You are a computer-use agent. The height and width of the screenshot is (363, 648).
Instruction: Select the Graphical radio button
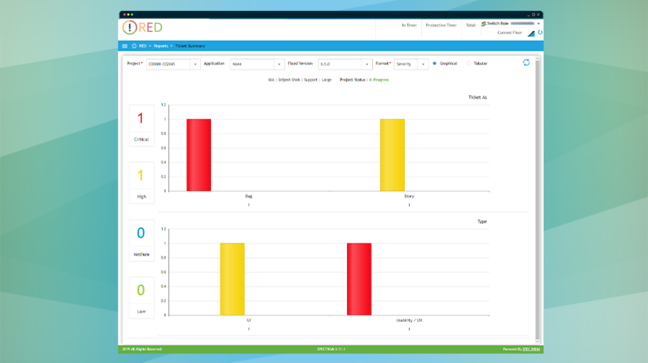434,63
